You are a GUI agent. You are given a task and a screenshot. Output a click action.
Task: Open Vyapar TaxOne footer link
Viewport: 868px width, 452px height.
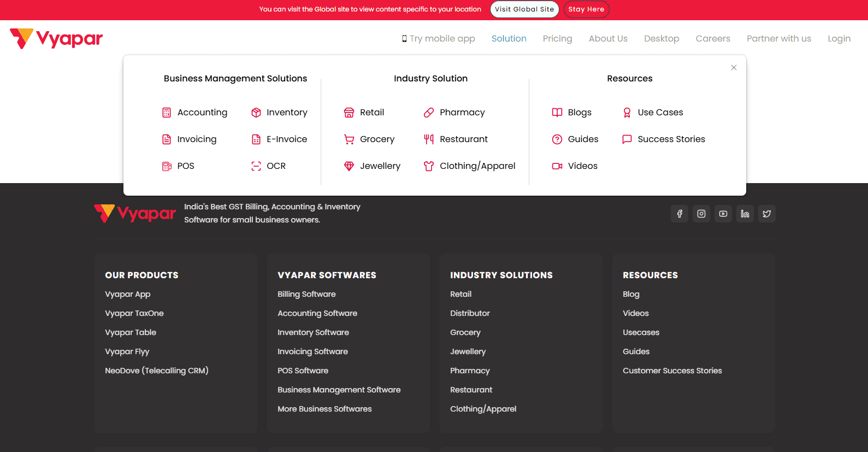tap(134, 313)
